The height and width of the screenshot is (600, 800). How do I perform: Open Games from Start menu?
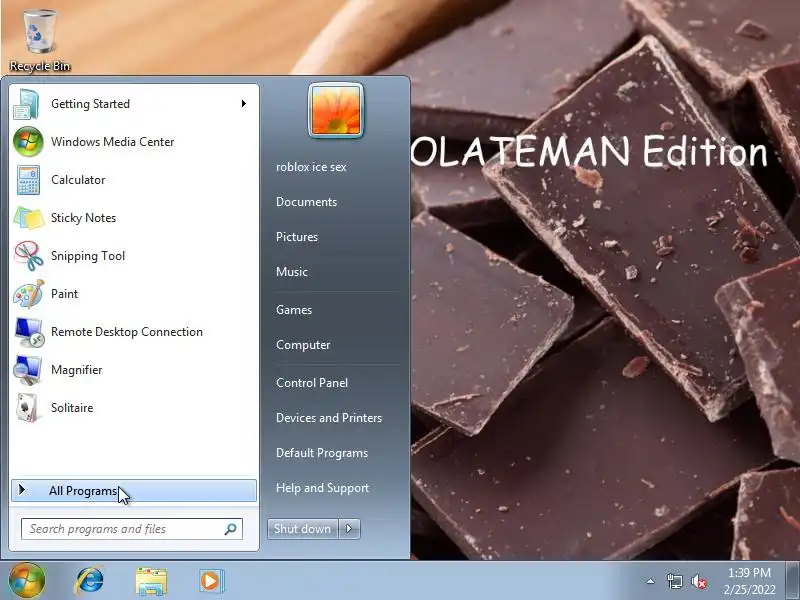point(294,310)
